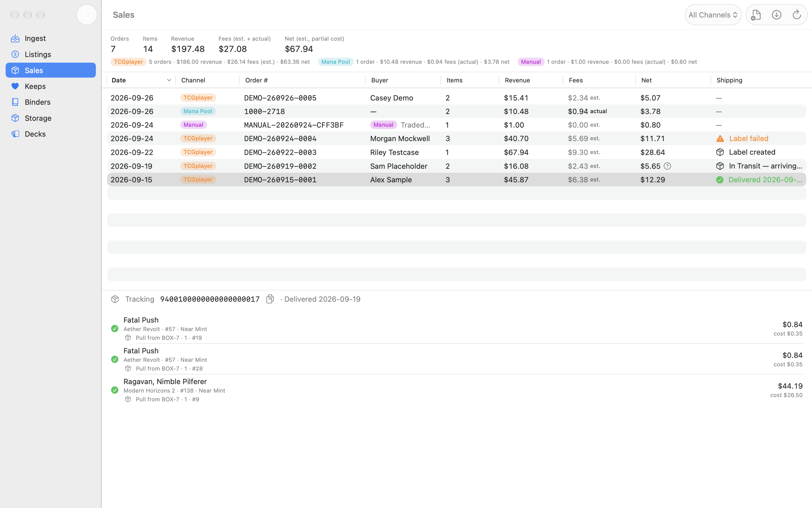Click the Binders book icon
Viewport: 812px width, 508px height.
pos(15,102)
